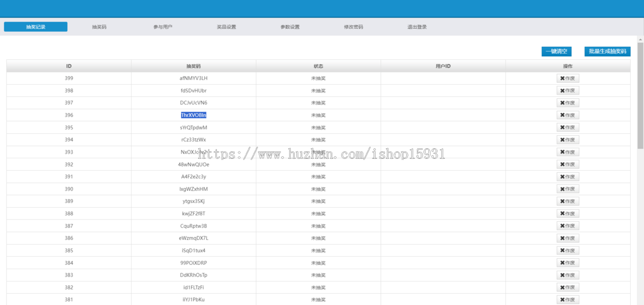Click the 状态 column header
The height and width of the screenshot is (305, 644).
pyautogui.click(x=318, y=66)
